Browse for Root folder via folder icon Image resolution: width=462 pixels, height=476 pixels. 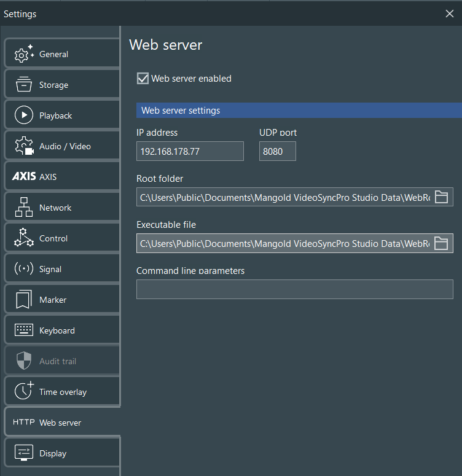[x=441, y=197]
